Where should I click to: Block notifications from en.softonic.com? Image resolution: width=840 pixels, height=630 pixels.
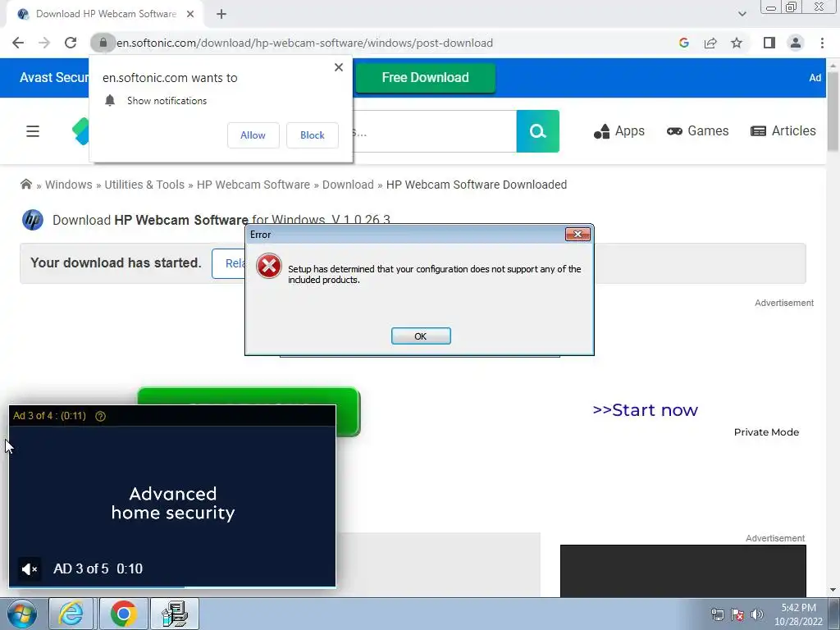coord(313,135)
